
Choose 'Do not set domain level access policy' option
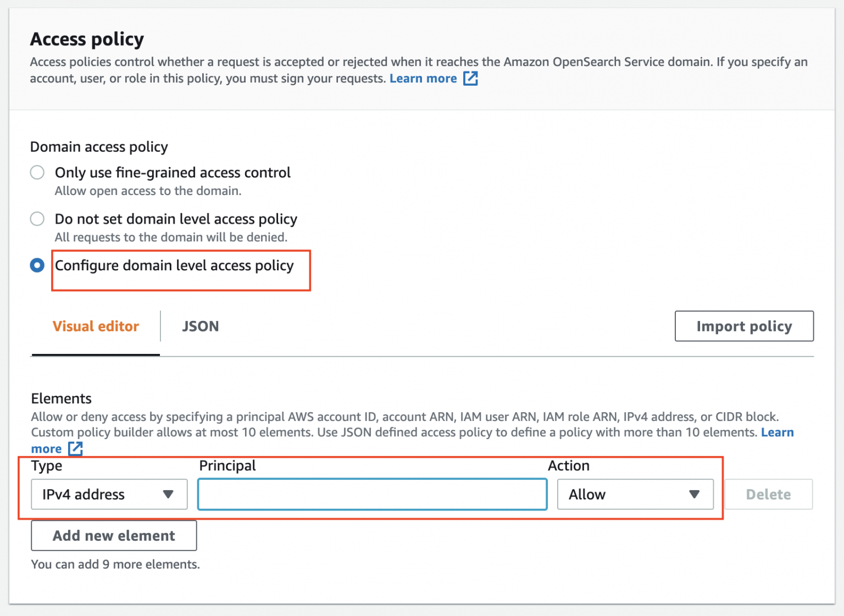[x=37, y=219]
